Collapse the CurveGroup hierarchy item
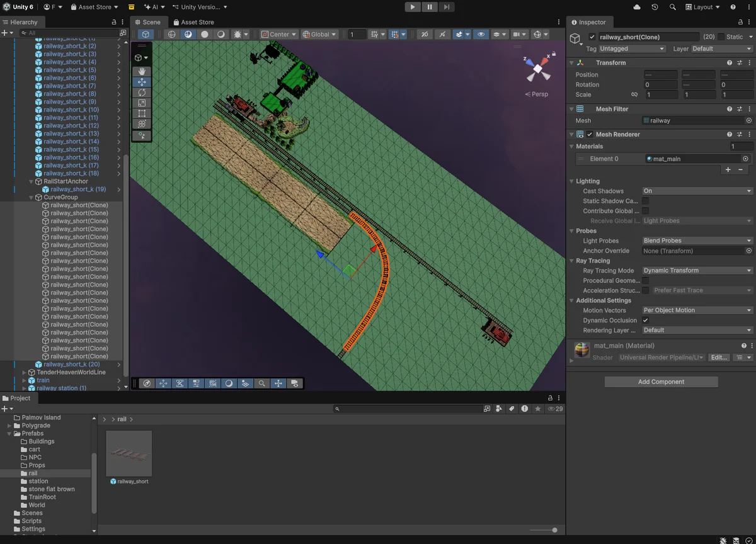 31,197
